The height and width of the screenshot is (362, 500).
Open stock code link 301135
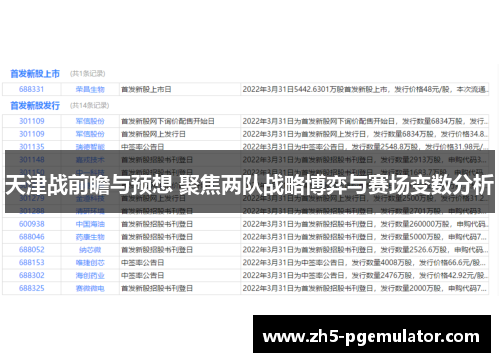32,147
